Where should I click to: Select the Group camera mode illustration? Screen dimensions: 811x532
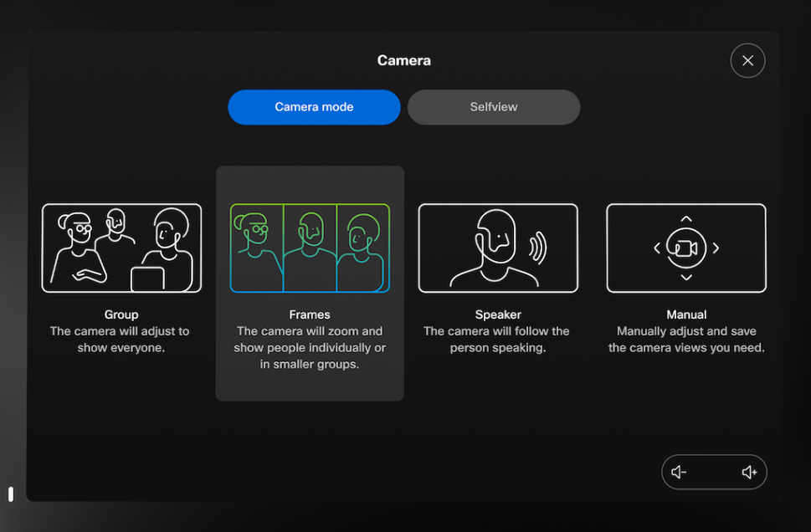121,248
